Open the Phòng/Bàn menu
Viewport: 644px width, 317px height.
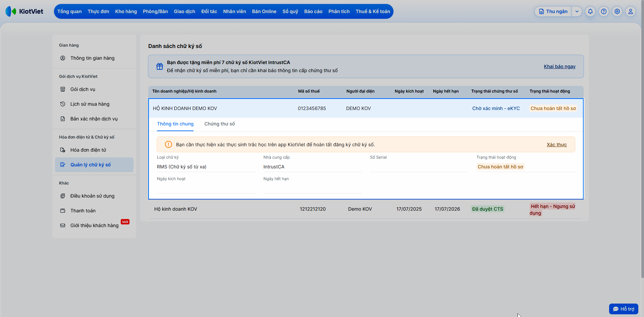[x=155, y=11]
